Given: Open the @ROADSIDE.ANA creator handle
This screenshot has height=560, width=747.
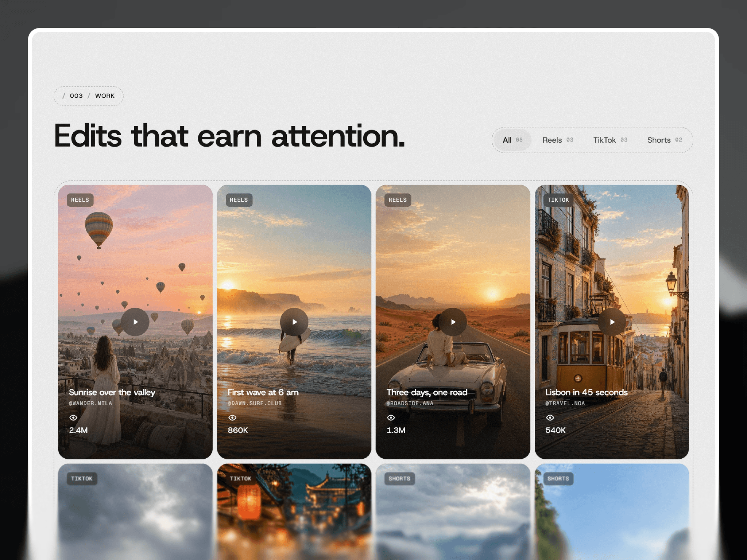Looking at the screenshot, I should coord(410,403).
